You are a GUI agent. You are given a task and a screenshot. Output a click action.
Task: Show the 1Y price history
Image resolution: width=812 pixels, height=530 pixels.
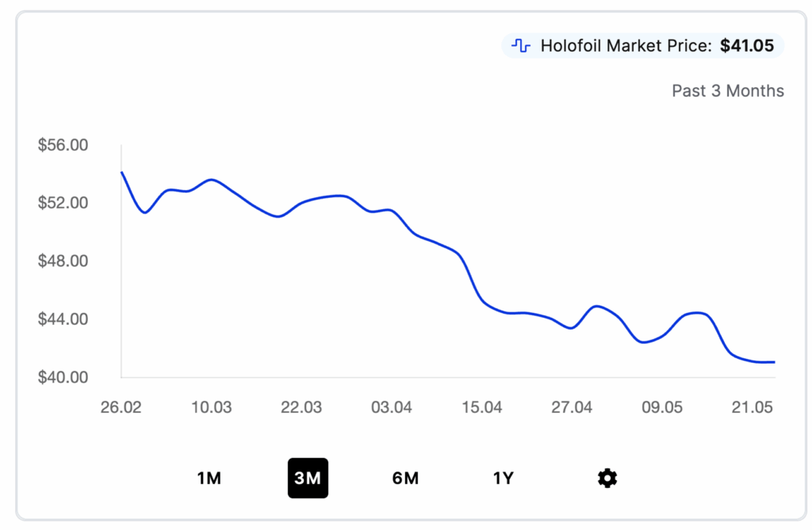point(504,479)
